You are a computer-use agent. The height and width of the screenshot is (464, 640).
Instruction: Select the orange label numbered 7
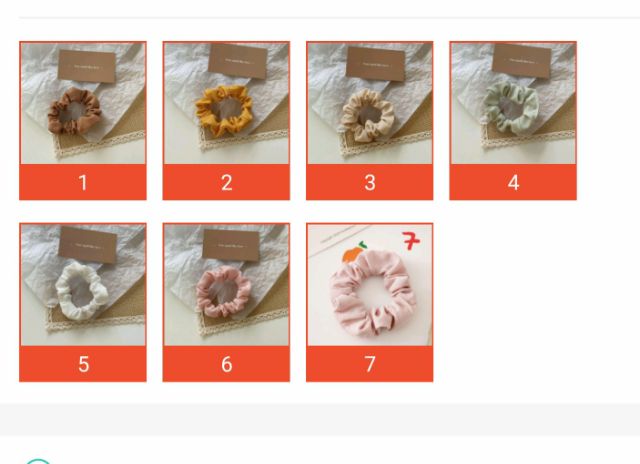click(370, 364)
